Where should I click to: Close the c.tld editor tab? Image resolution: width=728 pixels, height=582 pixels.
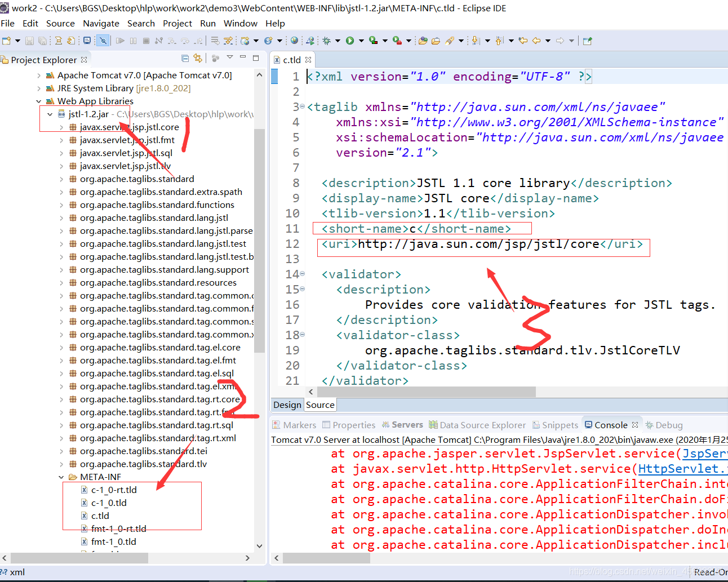coord(308,60)
